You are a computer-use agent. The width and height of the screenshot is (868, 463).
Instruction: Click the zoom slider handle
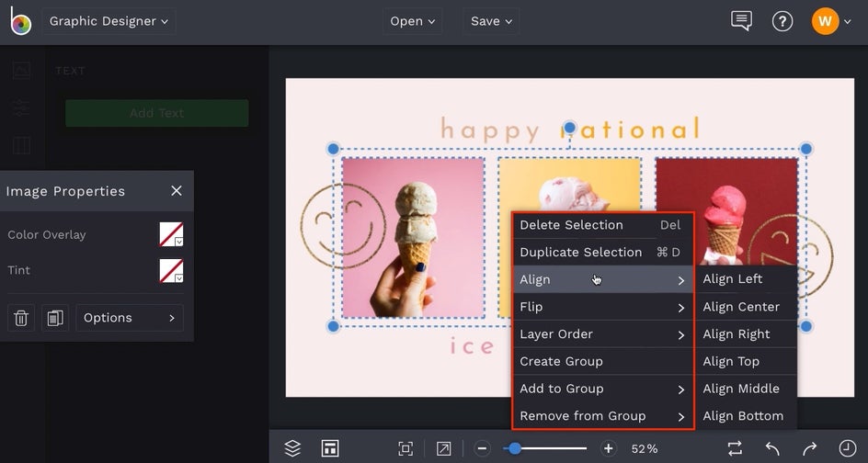[515, 448]
